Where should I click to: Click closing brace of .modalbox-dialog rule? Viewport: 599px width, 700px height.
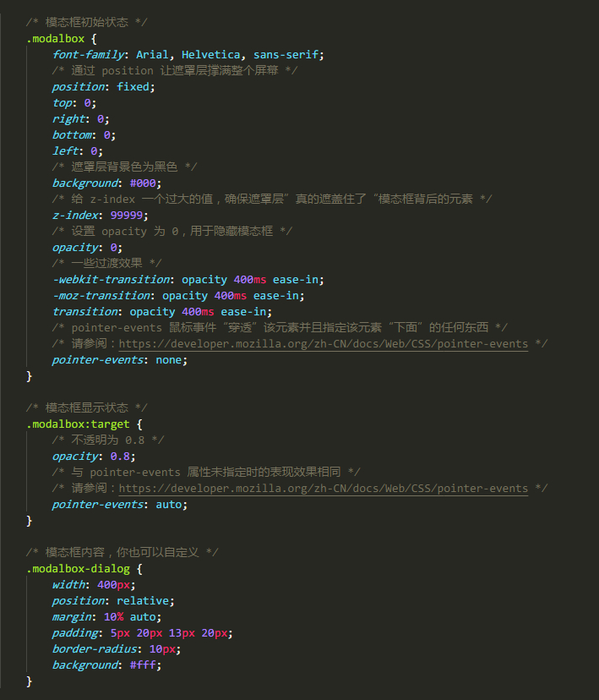29,681
